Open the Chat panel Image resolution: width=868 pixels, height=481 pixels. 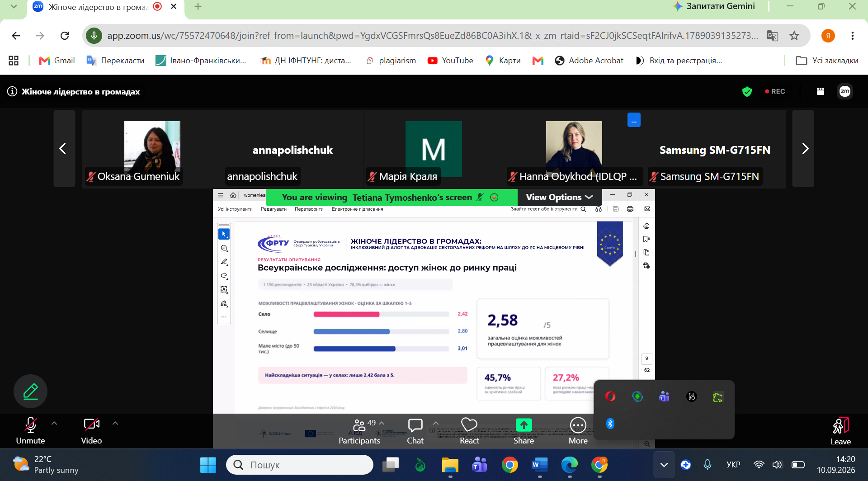(415, 432)
